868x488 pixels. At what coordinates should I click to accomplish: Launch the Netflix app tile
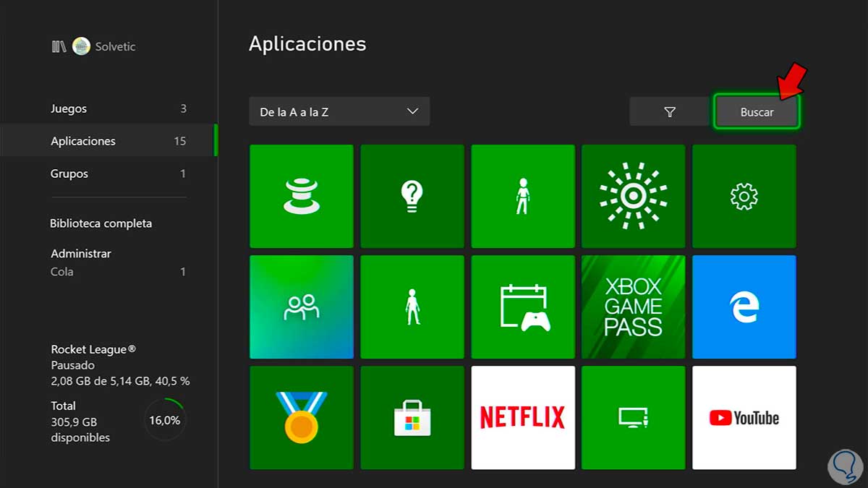(x=523, y=418)
